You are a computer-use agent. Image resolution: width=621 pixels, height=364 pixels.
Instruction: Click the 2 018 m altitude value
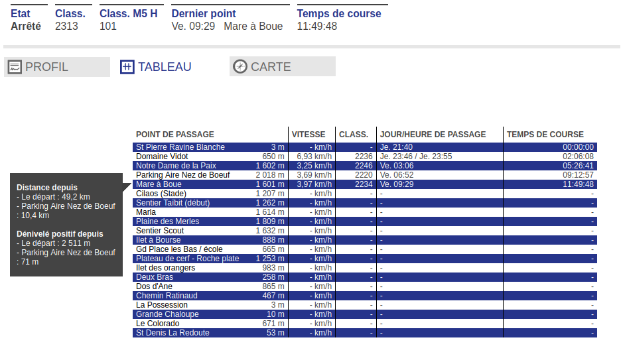[270, 175]
